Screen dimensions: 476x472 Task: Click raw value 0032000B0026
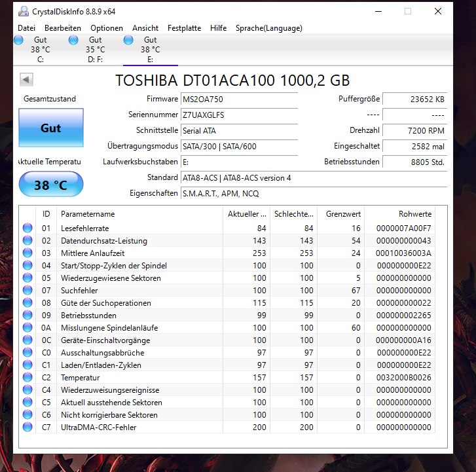coord(404,378)
